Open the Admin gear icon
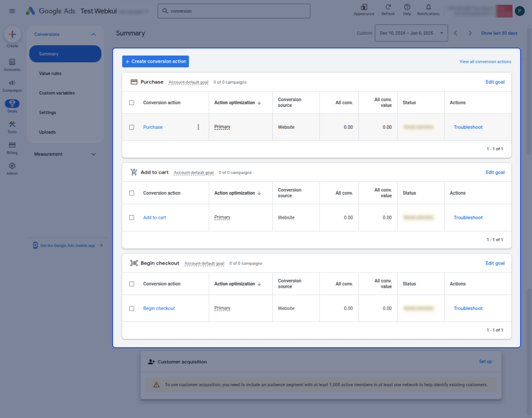 [x=12, y=169]
